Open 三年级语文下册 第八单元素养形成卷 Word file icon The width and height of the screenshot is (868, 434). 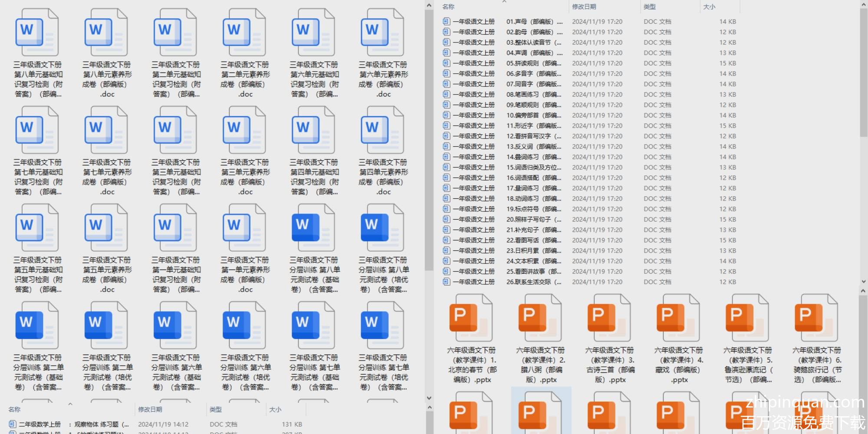pos(106,32)
